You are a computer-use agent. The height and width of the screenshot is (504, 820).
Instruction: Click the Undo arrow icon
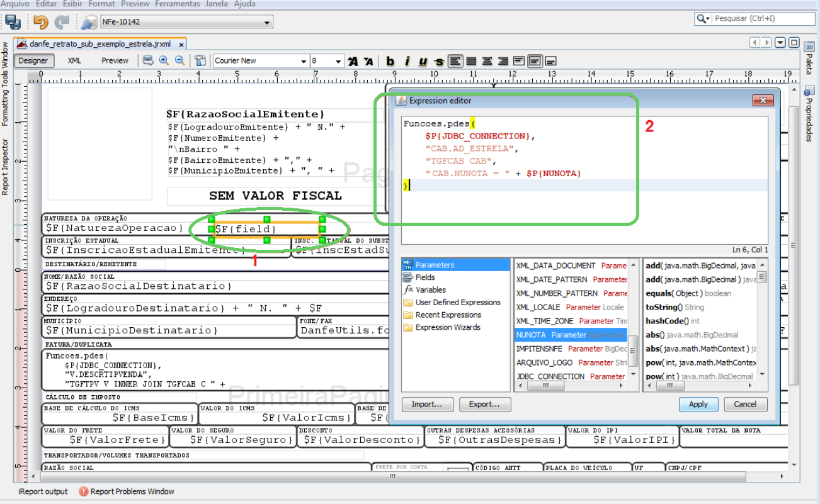point(41,22)
